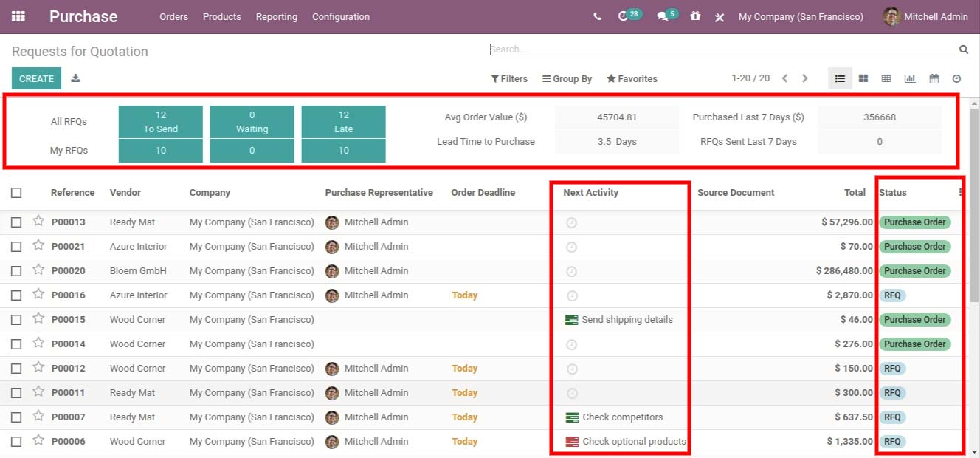
Task: Expand the Filters dropdown
Action: [509, 79]
